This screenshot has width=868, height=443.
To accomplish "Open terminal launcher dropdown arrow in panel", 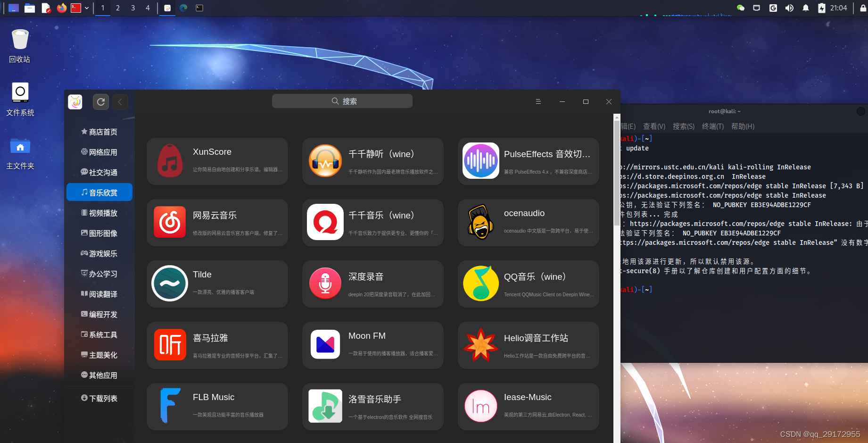I will pos(87,8).
